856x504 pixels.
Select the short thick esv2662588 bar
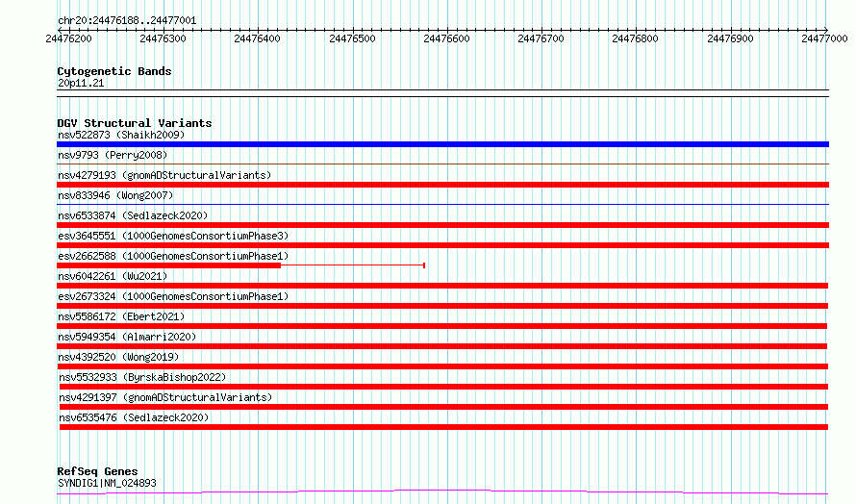click(x=168, y=265)
